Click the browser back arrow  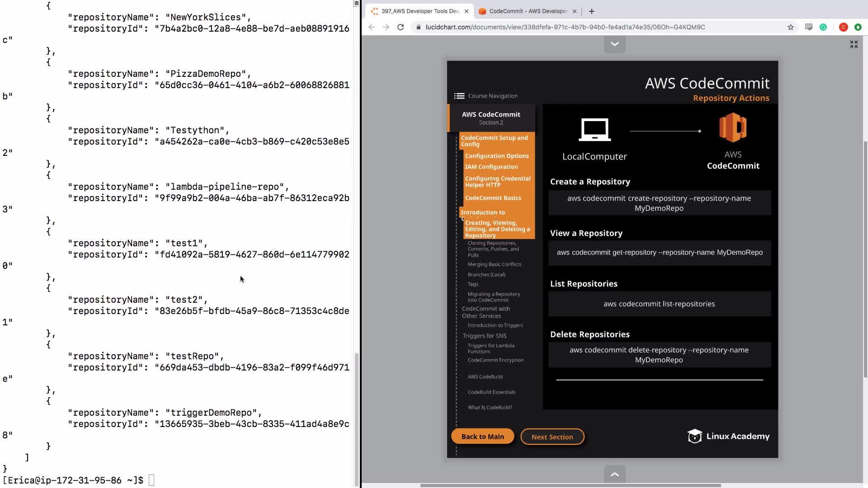coord(371,27)
